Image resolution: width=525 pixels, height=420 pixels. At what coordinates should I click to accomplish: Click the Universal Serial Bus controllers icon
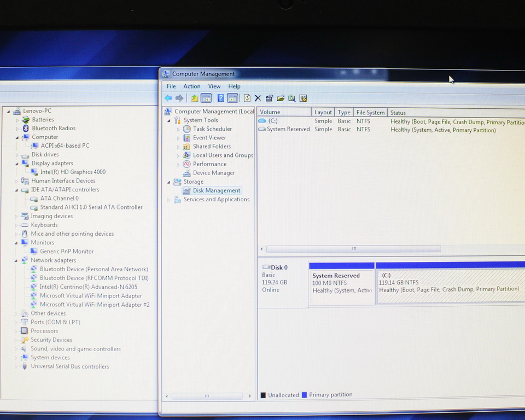(x=25, y=366)
